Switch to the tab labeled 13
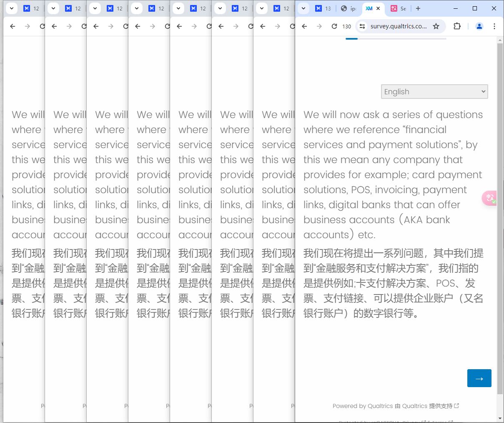The width and height of the screenshot is (504, 423). click(323, 8)
